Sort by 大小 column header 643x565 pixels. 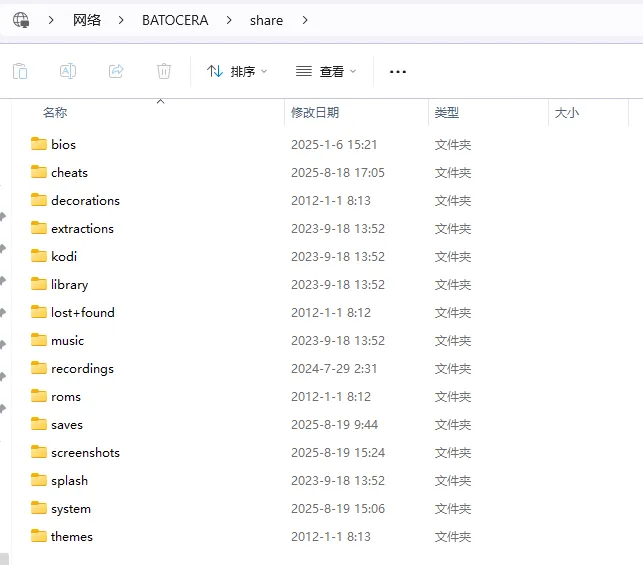tap(567, 112)
